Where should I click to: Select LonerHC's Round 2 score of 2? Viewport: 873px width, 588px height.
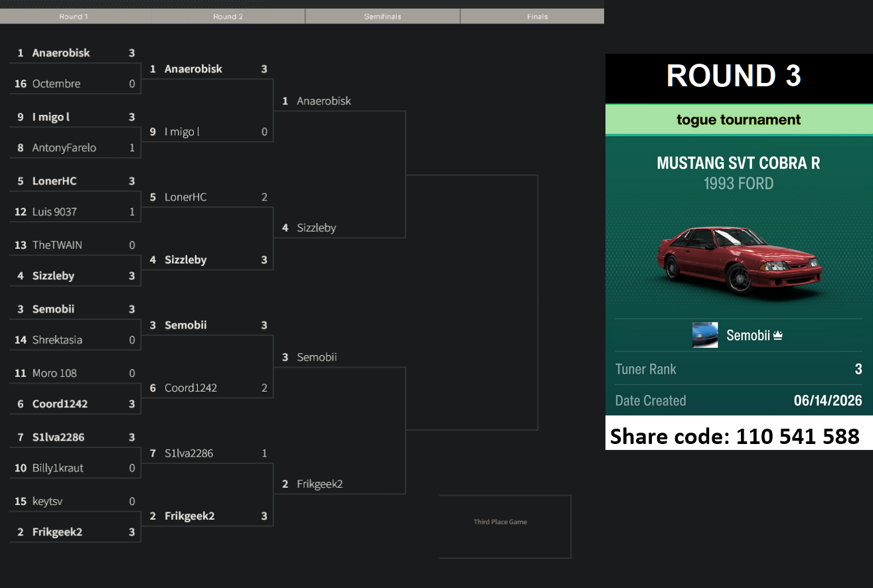(264, 197)
